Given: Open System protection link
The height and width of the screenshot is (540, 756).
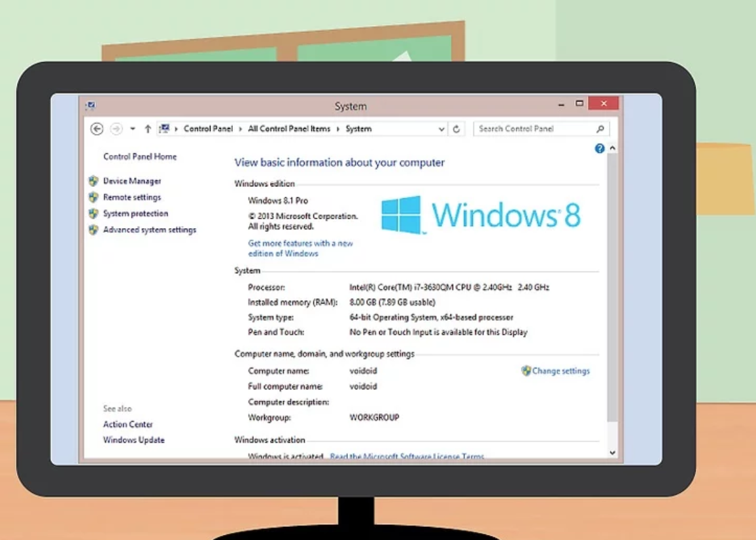Looking at the screenshot, I should 135,214.
